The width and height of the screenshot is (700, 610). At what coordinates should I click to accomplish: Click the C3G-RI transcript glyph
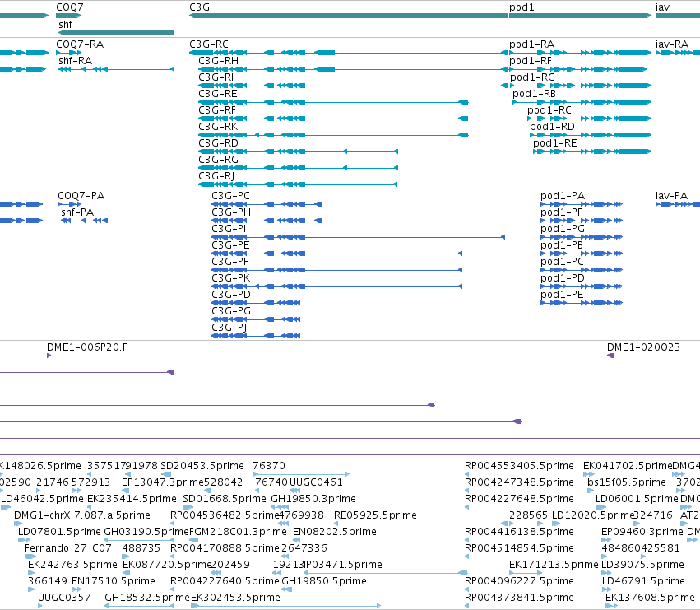click(x=354, y=86)
